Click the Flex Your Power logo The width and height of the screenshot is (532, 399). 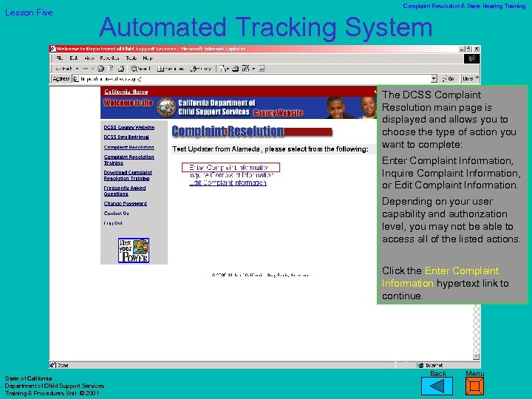pos(134,250)
